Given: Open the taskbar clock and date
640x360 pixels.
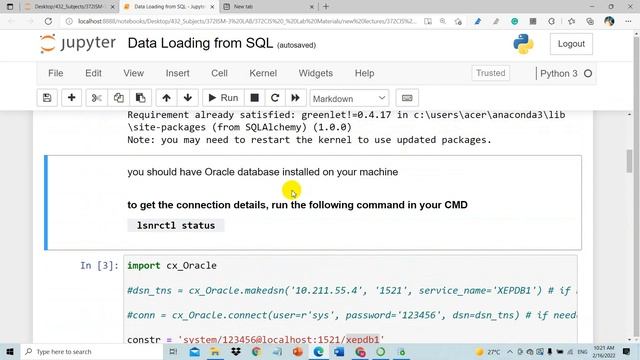Looking at the screenshot, I should pos(604,351).
